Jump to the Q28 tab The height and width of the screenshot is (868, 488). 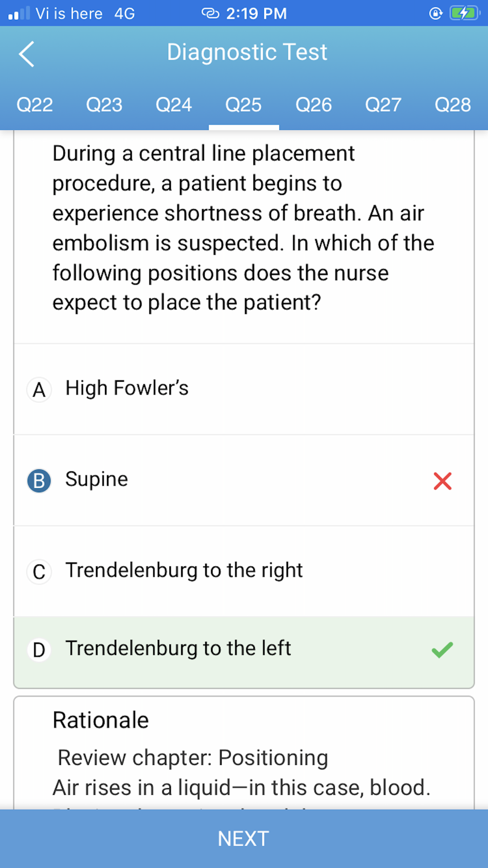[x=453, y=105]
